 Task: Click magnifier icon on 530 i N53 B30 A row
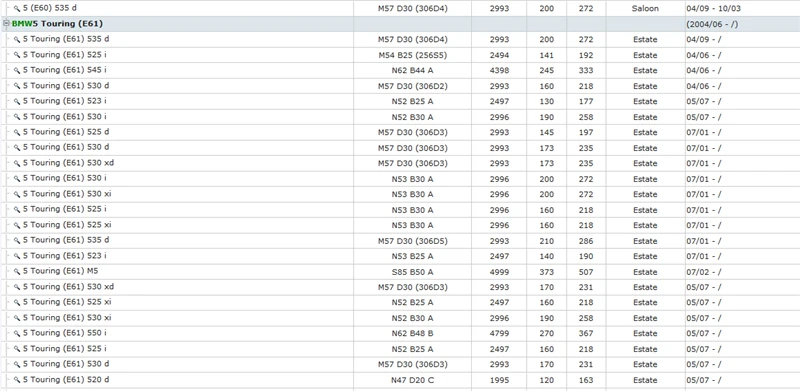coord(17,179)
